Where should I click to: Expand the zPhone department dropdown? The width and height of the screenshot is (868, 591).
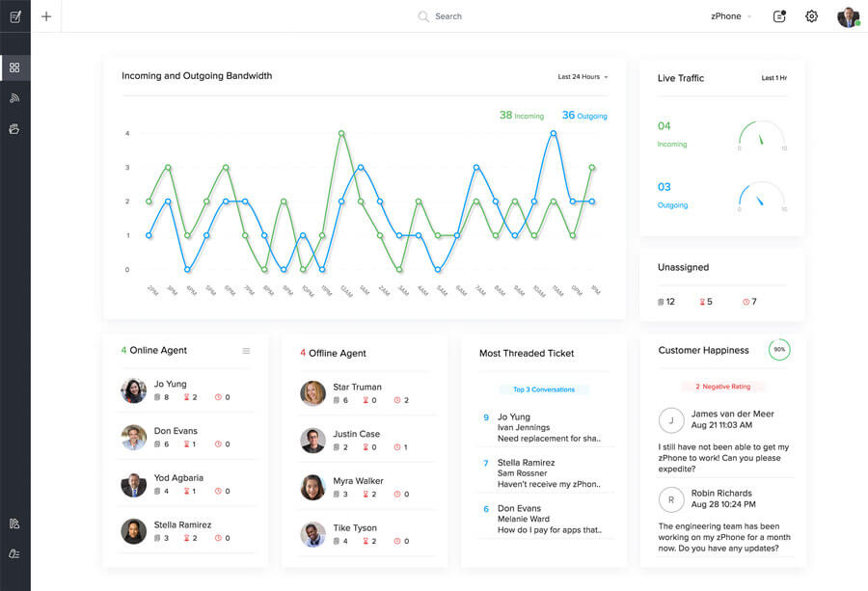(x=731, y=16)
